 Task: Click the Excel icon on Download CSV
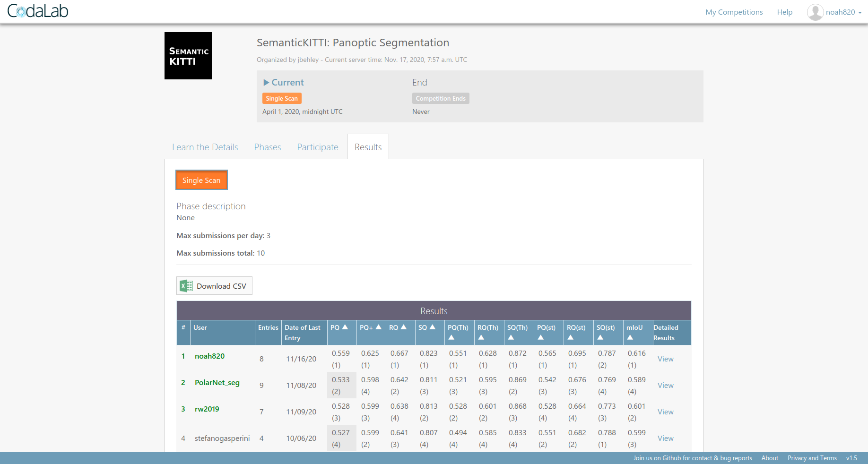point(186,286)
